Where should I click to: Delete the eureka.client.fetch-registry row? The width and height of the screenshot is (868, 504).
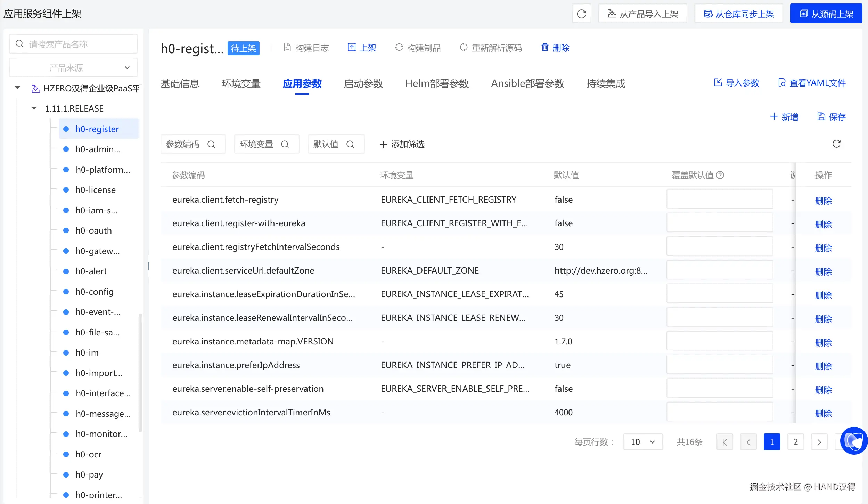click(x=823, y=201)
